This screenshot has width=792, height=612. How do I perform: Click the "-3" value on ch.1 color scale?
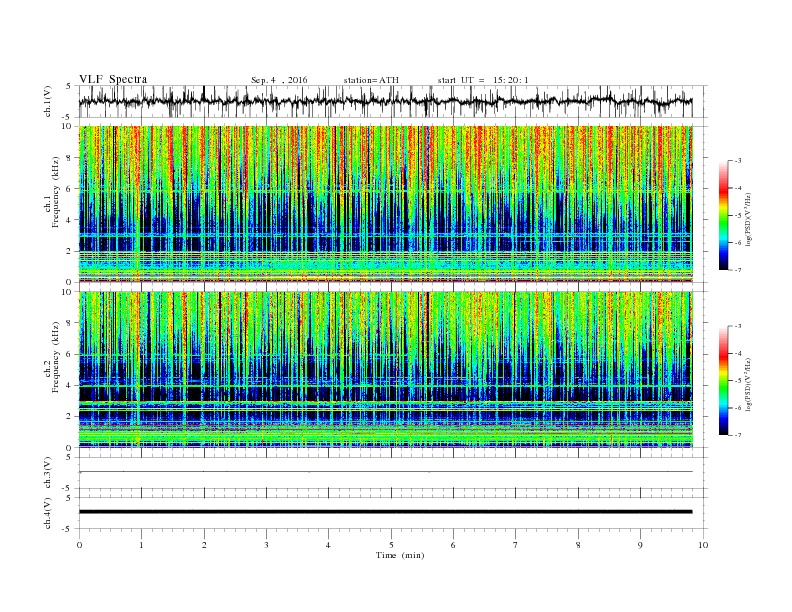tap(737, 161)
